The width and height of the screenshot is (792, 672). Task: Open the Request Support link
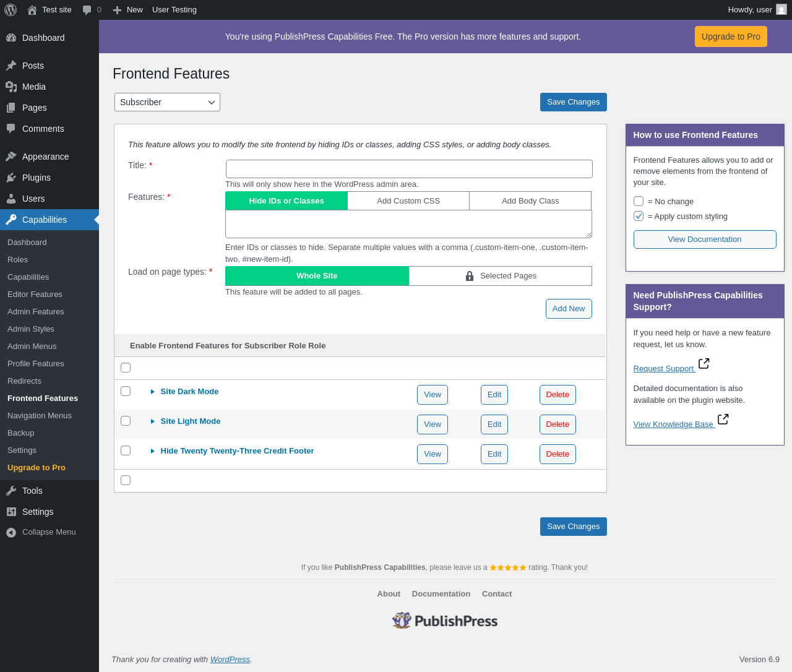pos(664,369)
